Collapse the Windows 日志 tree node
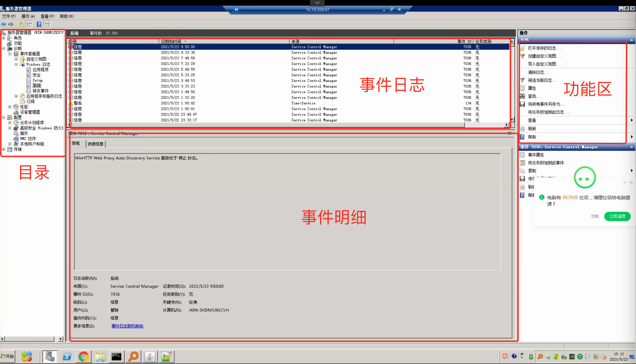The image size is (636, 364). (x=16, y=65)
